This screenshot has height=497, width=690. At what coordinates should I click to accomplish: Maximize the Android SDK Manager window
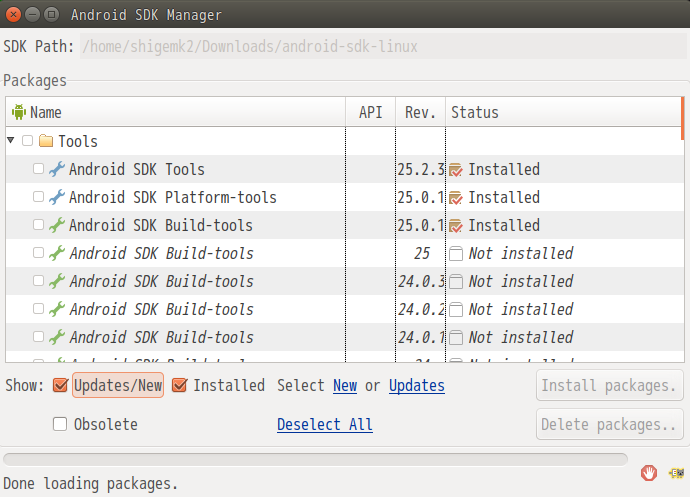click(x=51, y=15)
